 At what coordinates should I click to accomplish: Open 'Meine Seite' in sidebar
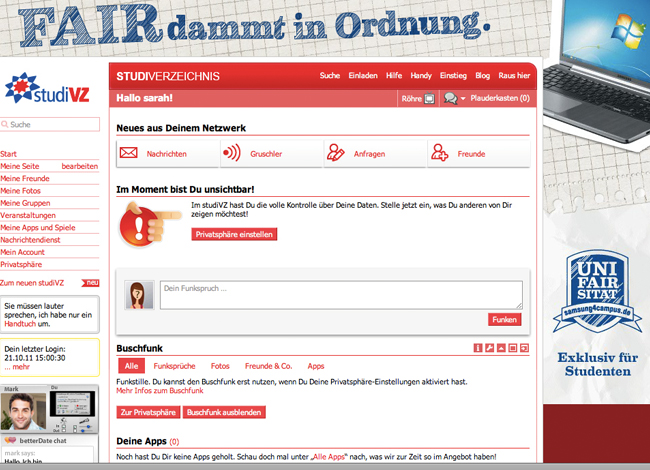(x=19, y=166)
